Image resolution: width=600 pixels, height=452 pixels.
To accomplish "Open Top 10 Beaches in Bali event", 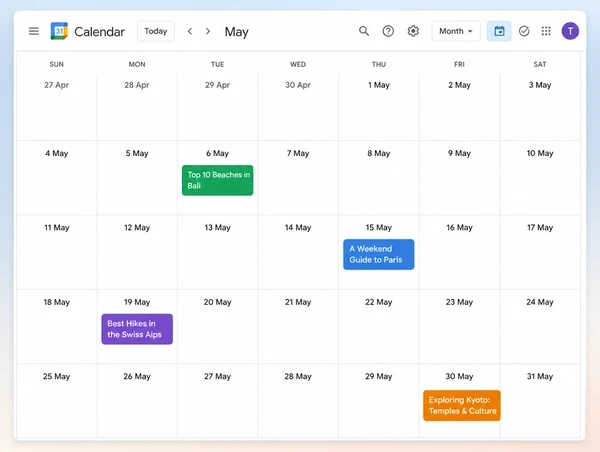I will [x=217, y=180].
